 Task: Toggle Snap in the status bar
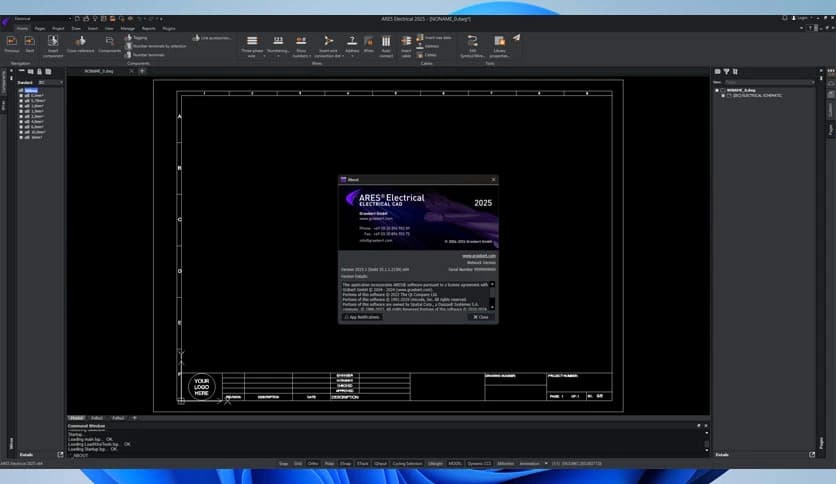tap(284, 464)
